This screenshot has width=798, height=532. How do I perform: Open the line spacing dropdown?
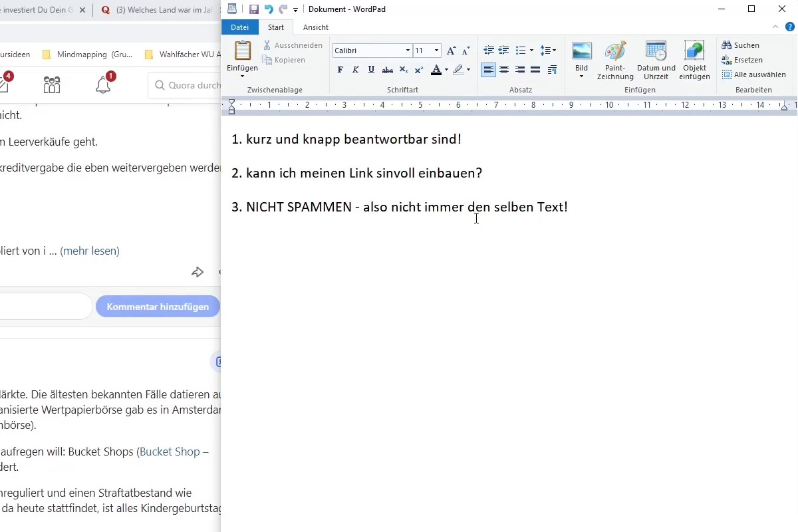coord(548,51)
